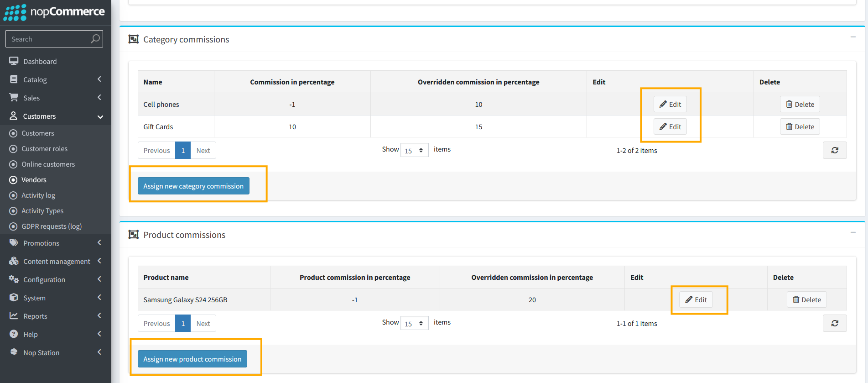868x383 pixels.
Task: Click the Sales cart icon
Action: pyautogui.click(x=14, y=98)
